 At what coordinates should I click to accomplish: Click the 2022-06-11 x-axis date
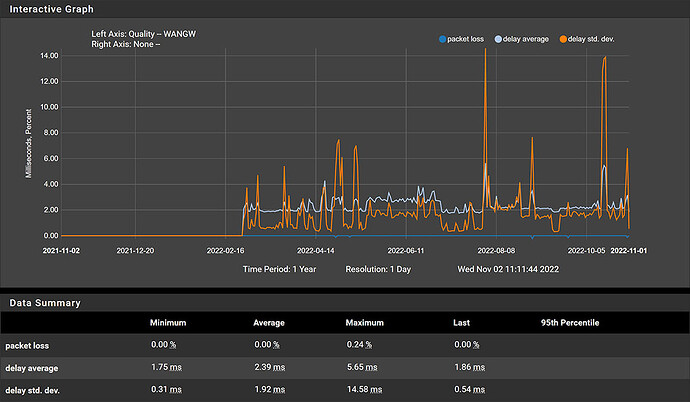pyautogui.click(x=406, y=251)
